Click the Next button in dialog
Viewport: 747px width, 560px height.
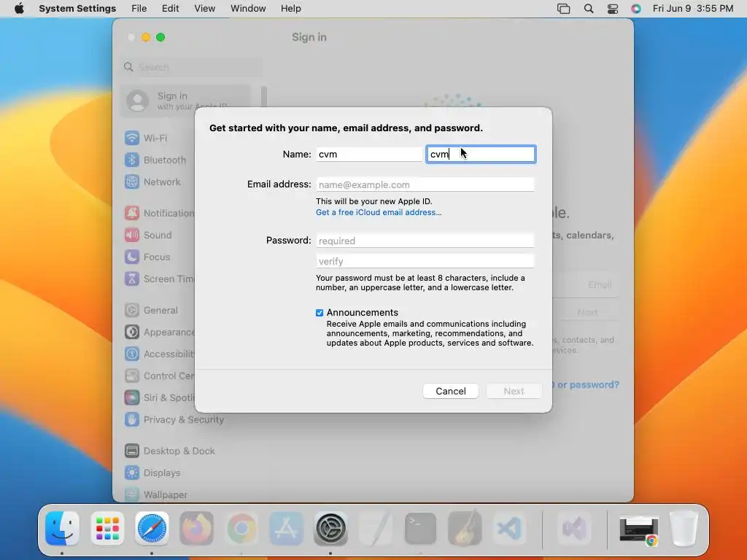pos(514,391)
